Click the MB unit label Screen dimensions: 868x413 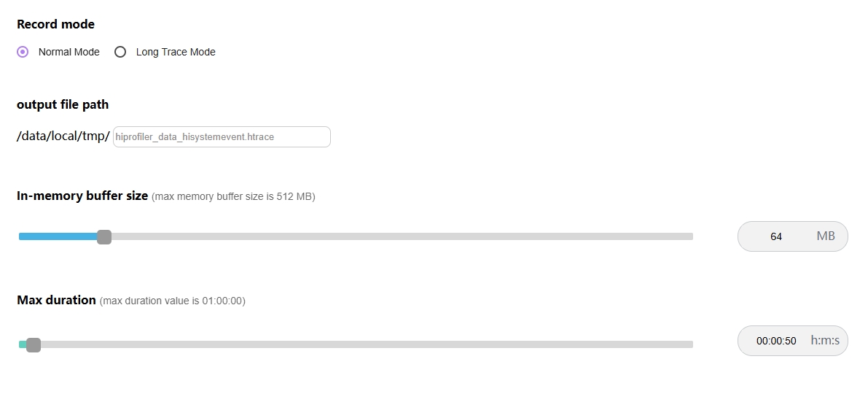coord(826,236)
